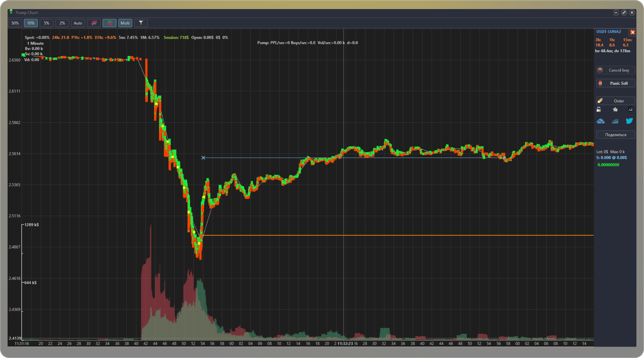Close the USDT-LUNA2 tab with red X

[632, 33]
